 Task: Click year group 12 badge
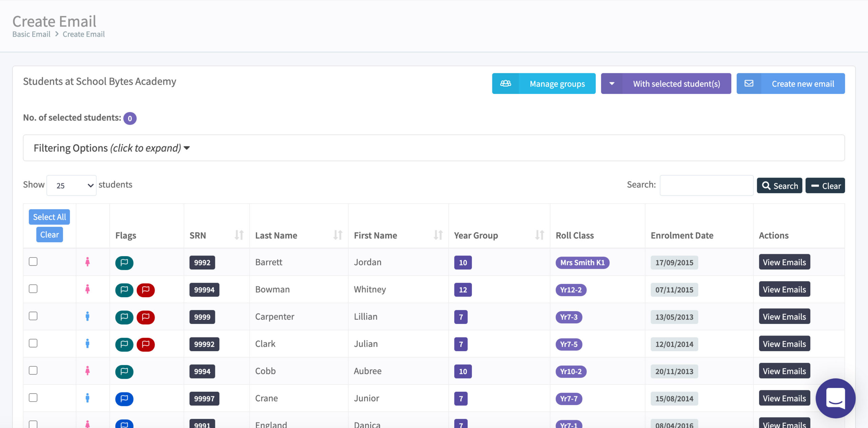[x=463, y=290]
